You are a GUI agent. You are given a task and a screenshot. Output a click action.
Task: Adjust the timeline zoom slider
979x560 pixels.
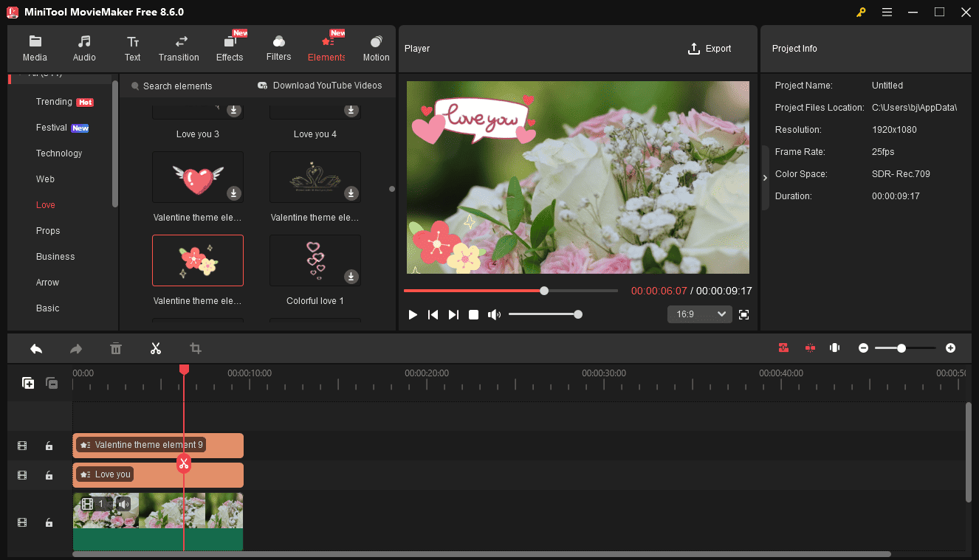click(905, 348)
